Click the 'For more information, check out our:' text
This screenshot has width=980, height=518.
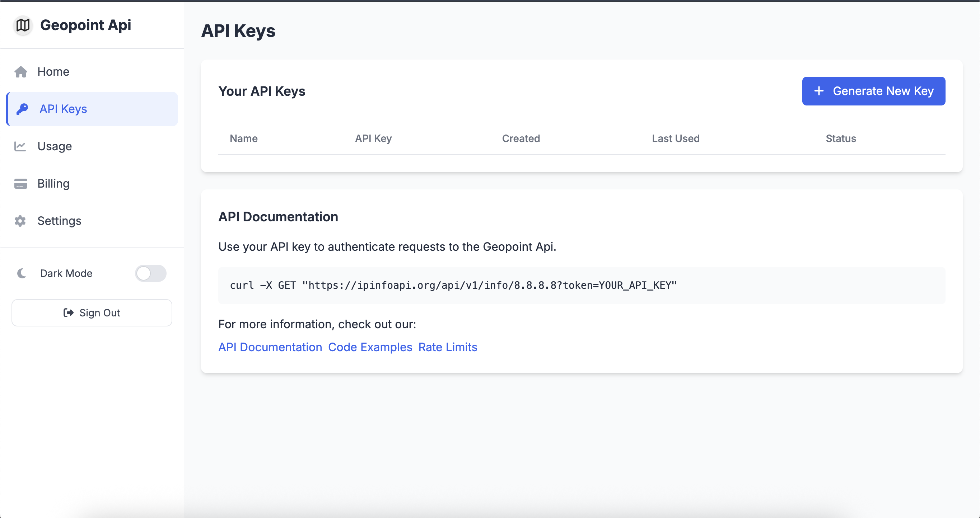coord(317,324)
